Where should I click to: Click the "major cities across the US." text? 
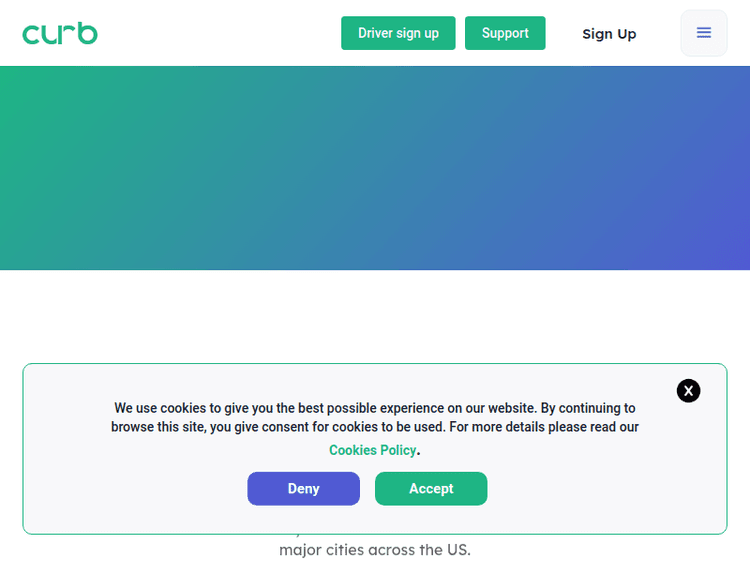[x=374, y=550]
